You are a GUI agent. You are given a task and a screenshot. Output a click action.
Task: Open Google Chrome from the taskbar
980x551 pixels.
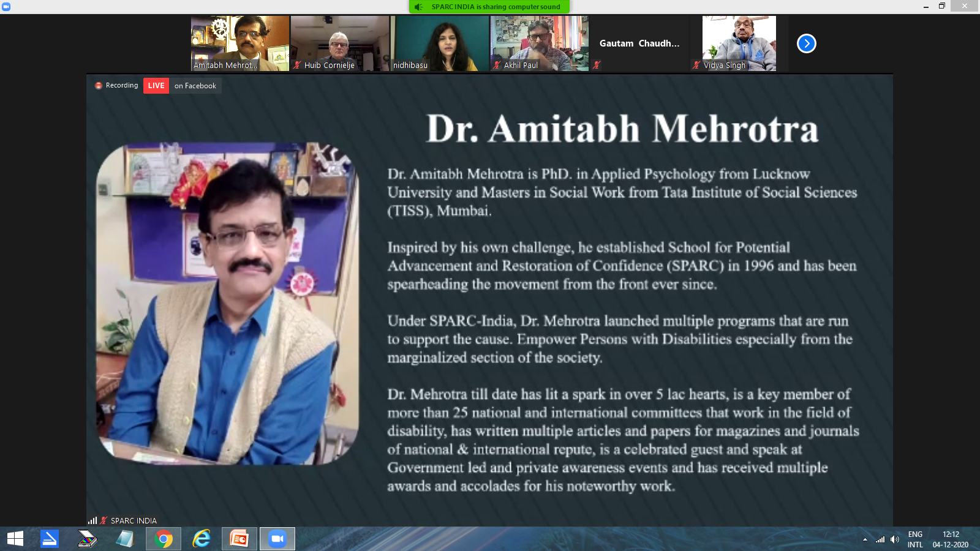click(x=164, y=539)
